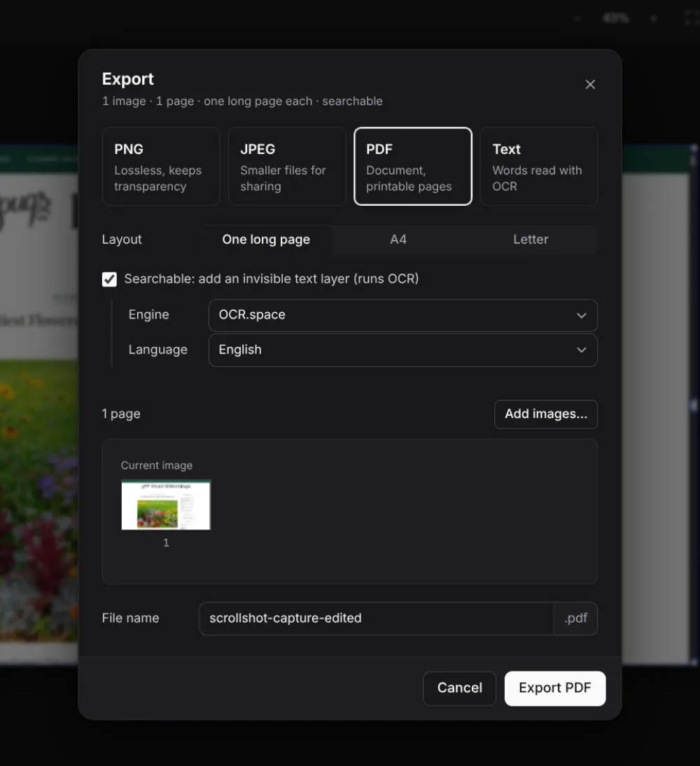Select the PDF format card
This screenshot has height=766, width=700.
413,167
